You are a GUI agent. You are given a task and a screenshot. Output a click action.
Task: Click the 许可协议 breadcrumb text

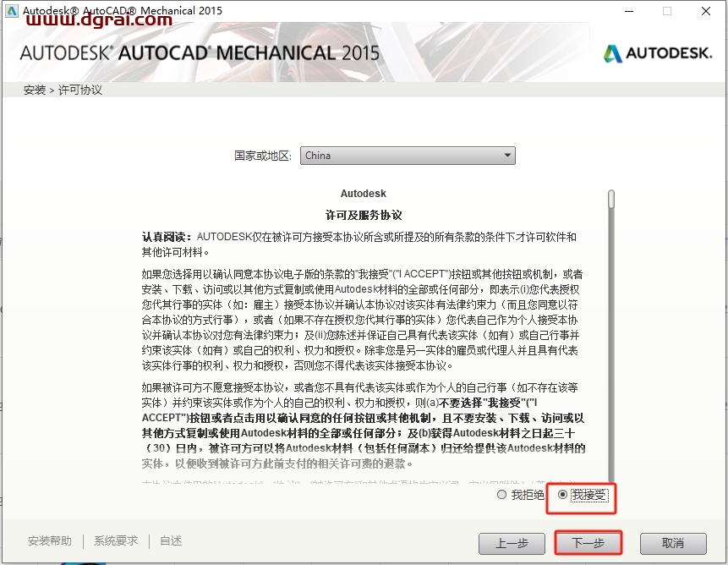pos(79,90)
